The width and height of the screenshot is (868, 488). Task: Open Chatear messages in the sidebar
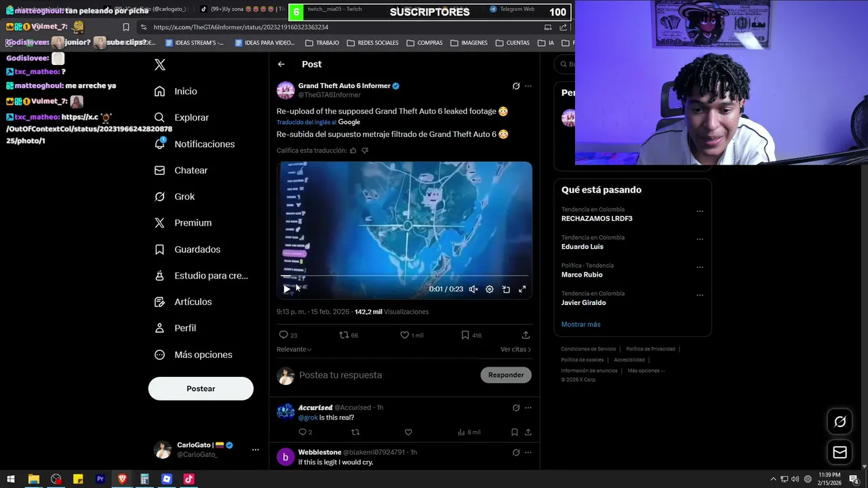180,170
